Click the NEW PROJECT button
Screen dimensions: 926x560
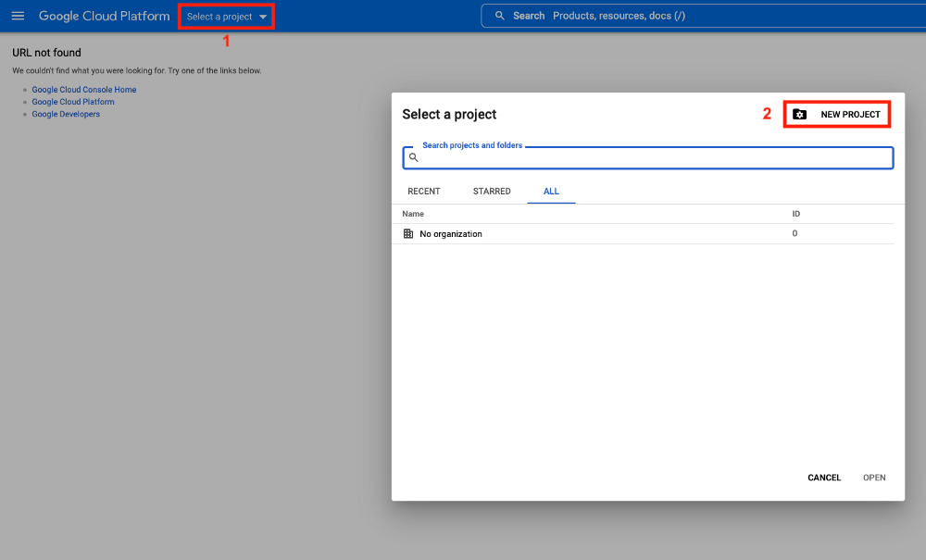[837, 115]
